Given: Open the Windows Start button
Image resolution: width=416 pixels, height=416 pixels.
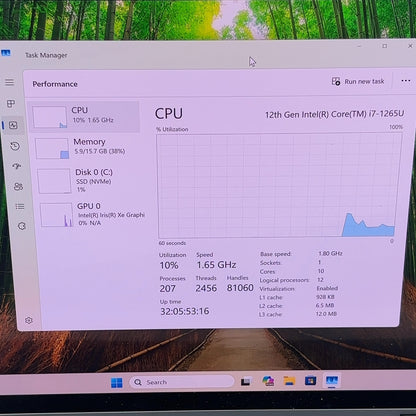Looking at the screenshot, I should 117,383.
